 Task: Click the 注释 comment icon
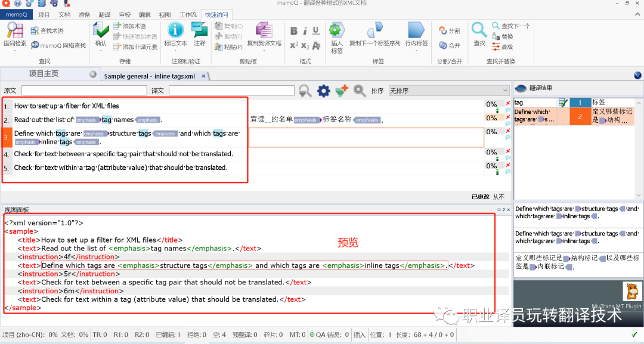pos(200,30)
